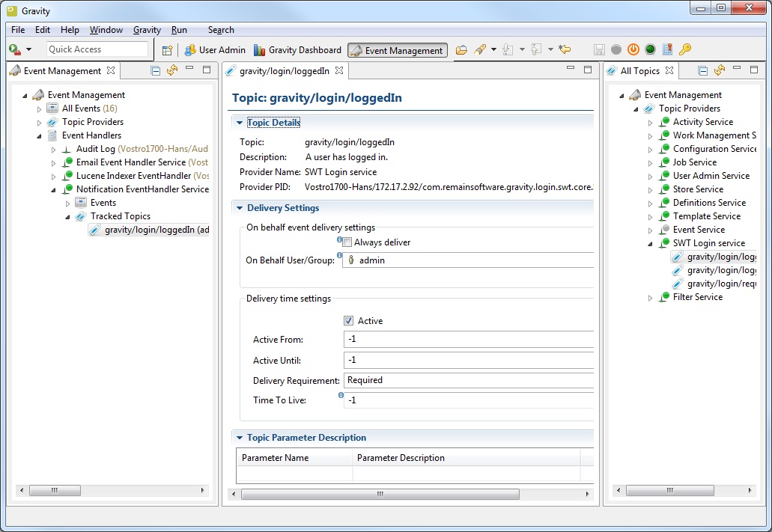This screenshot has height=532, width=772.
Task: Open the Gravity menu
Action: click(x=147, y=30)
